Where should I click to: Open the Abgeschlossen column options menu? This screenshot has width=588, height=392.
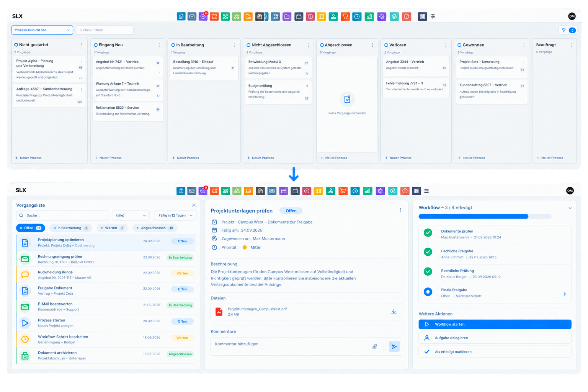click(372, 45)
